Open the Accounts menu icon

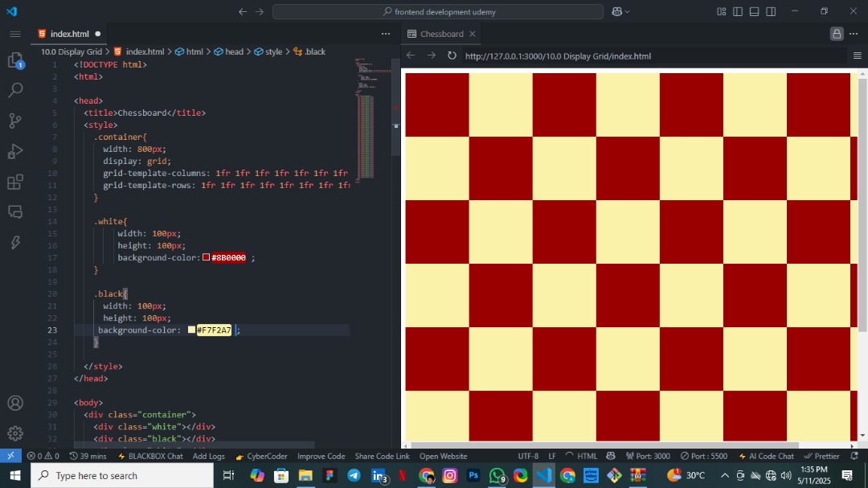(15, 403)
